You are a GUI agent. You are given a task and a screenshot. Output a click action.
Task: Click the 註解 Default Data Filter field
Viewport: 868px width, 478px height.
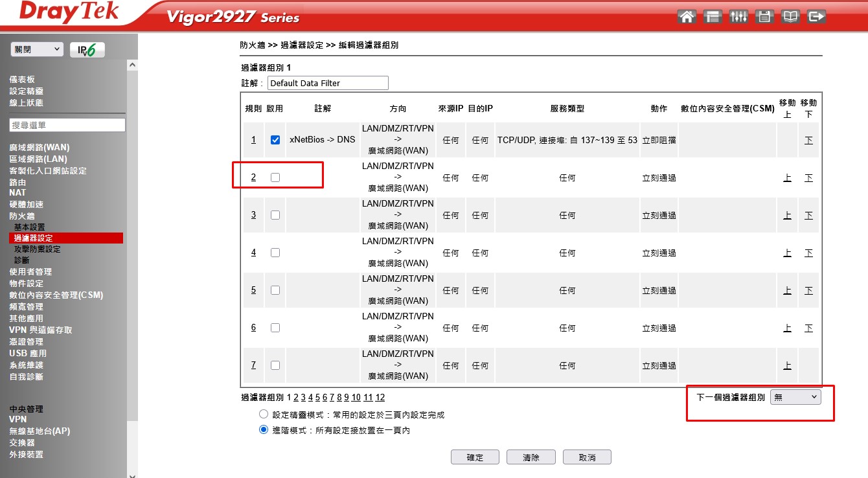coord(327,83)
